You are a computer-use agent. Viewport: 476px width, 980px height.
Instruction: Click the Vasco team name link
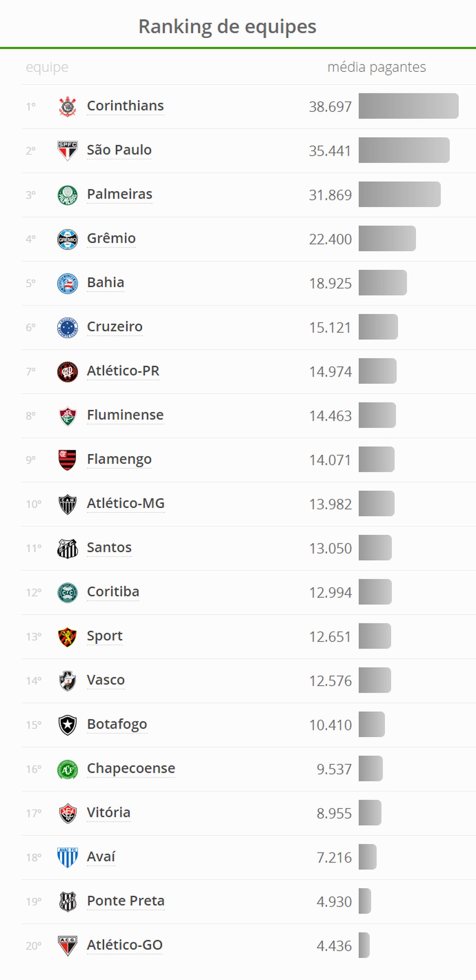106,680
